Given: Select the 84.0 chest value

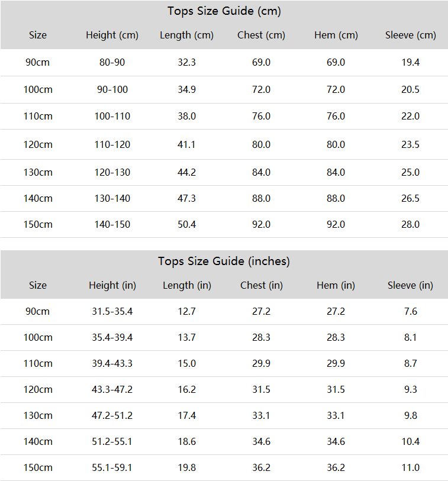Looking at the screenshot, I should pyautogui.click(x=261, y=172).
